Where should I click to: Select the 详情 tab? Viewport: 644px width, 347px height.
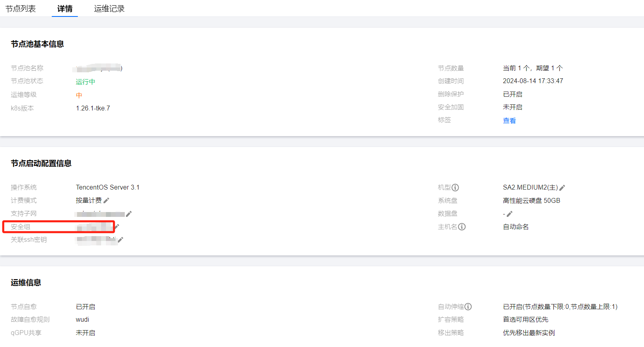[65, 8]
